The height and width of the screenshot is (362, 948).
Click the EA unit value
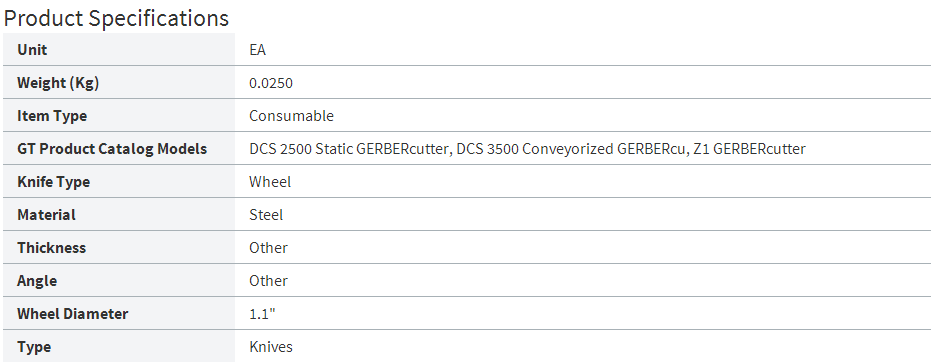[258, 50]
